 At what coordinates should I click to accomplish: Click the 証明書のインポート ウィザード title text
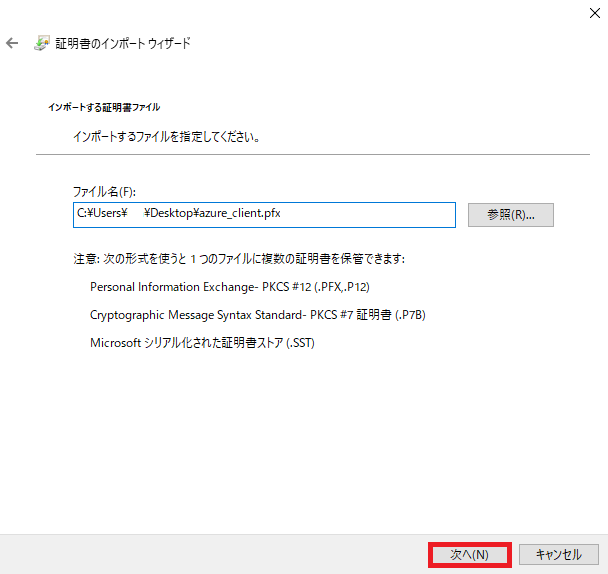[123, 43]
